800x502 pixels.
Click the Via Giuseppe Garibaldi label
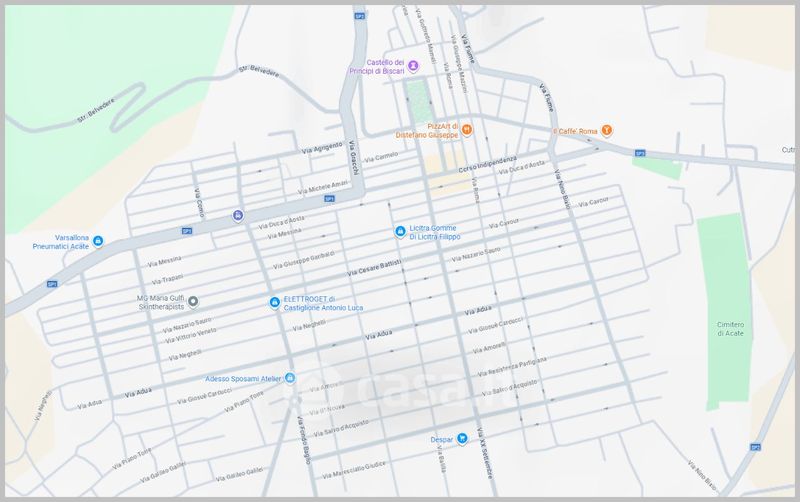click(x=301, y=263)
